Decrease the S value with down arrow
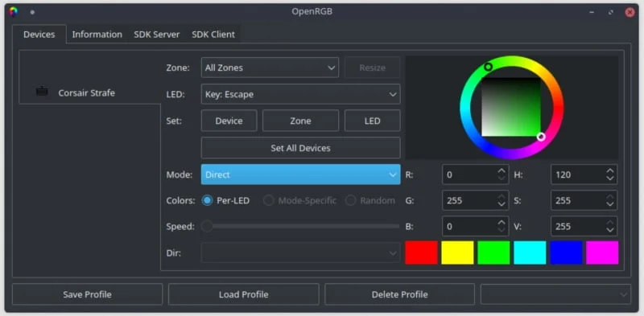 [x=610, y=204]
